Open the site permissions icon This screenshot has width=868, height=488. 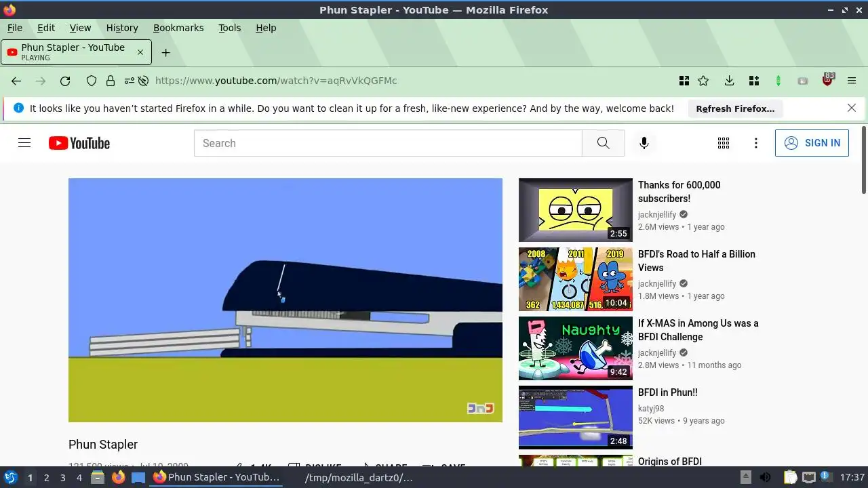click(x=129, y=81)
